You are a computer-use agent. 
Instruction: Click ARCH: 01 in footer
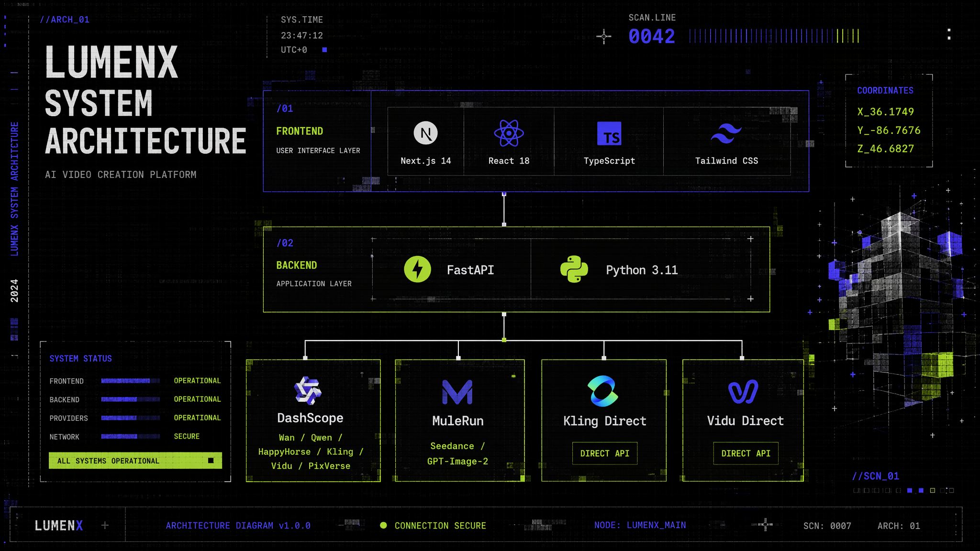[899, 526]
